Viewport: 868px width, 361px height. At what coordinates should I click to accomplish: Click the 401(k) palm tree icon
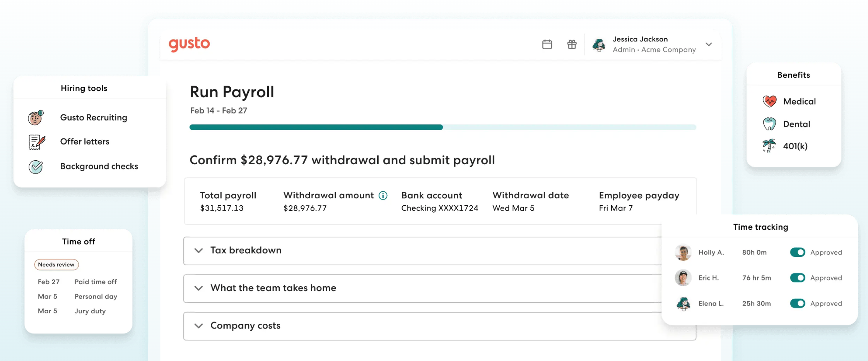coord(769,146)
